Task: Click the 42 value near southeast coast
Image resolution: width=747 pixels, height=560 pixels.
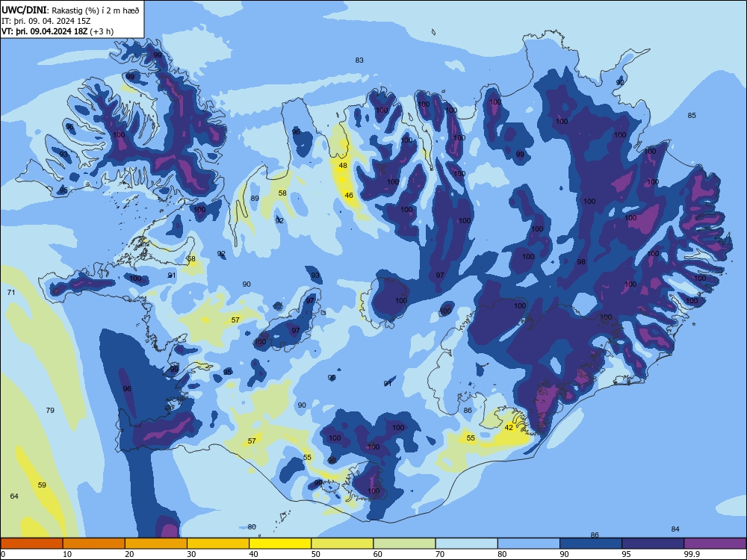Action: (x=509, y=427)
